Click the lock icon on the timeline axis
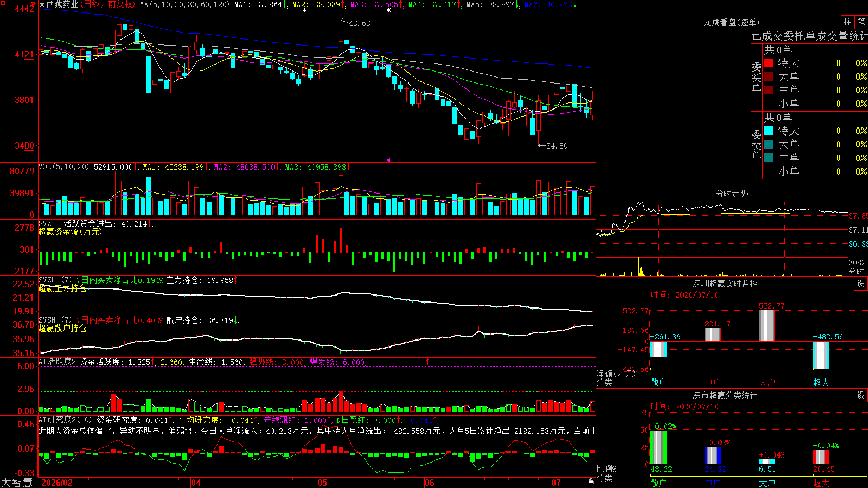Viewport: 868px width, 488px height. (x=591, y=481)
